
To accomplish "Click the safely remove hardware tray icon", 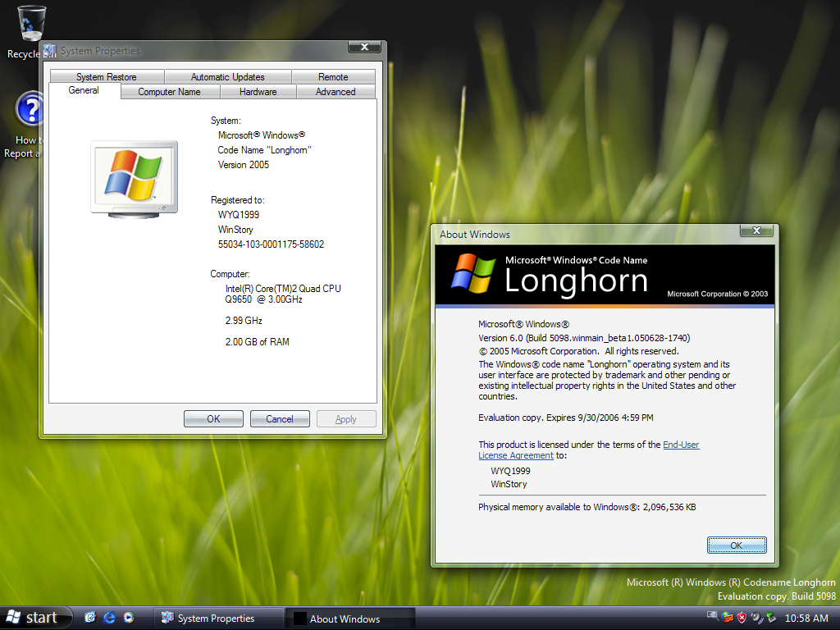I will (x=771, y=618).
